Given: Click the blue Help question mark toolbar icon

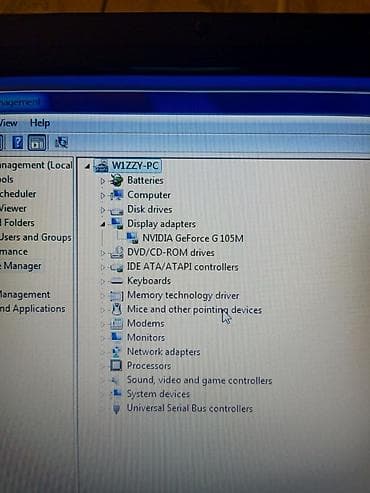Looking at the screenshot, I should (x=18, y=143).
